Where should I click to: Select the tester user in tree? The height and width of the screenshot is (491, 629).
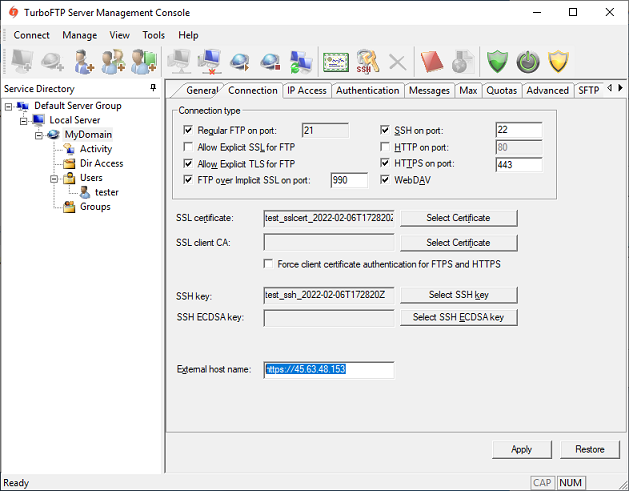click(x=107, y=193)
